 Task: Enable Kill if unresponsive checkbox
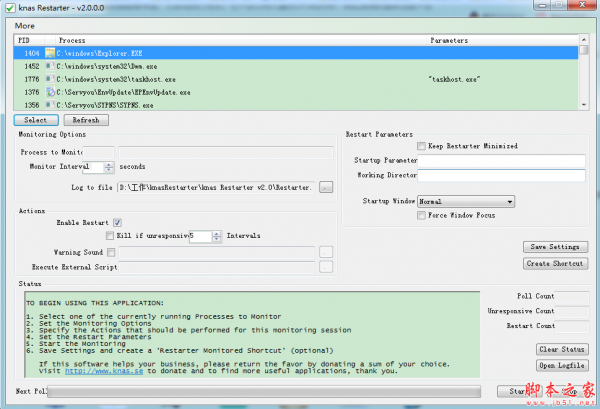[111, 236]
